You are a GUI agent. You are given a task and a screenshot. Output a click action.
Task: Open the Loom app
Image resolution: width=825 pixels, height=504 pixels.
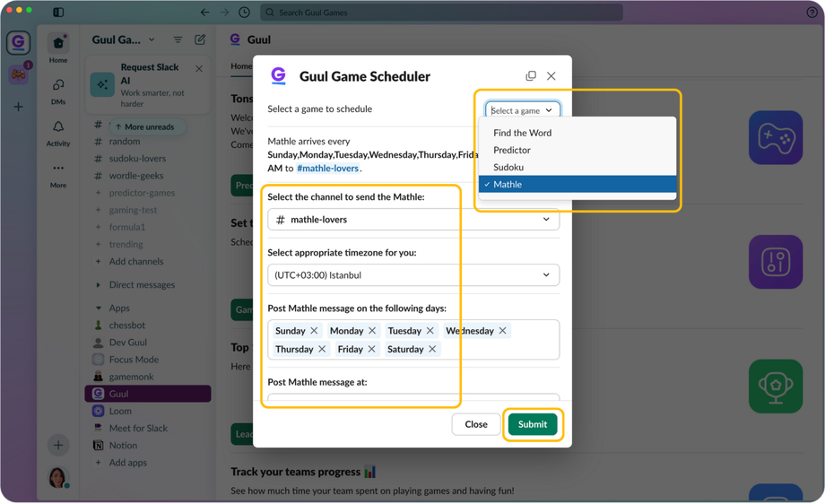120,411
